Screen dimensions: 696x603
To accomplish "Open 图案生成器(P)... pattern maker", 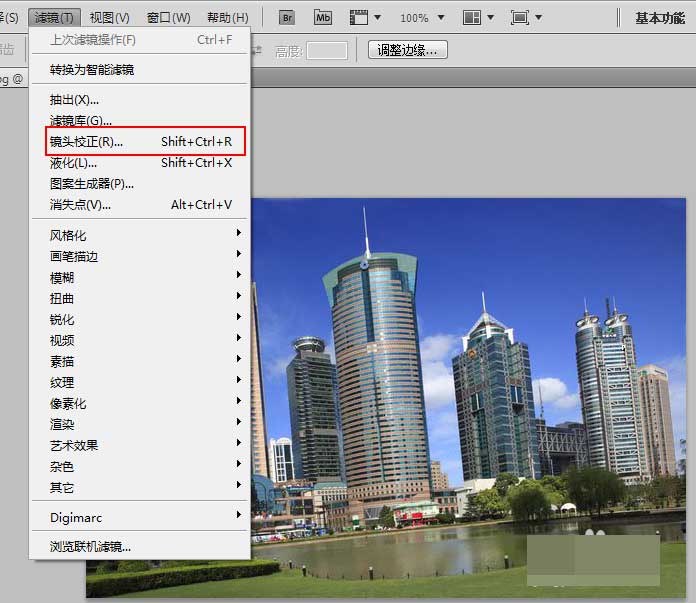I will [x=139, y=184].
